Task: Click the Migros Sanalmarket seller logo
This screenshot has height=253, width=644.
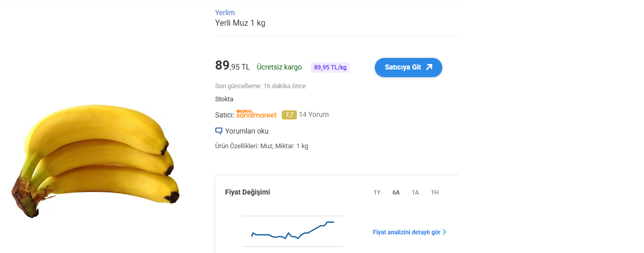Action: pos(257,114)
